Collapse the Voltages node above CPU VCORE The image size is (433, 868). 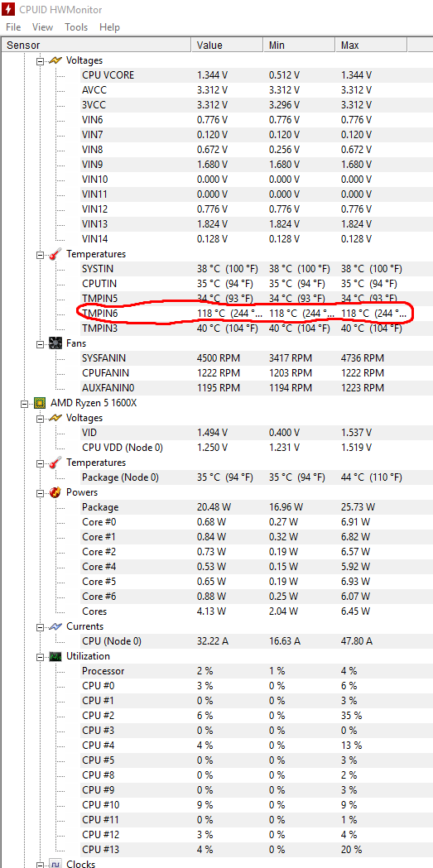[x=40, y=61]
